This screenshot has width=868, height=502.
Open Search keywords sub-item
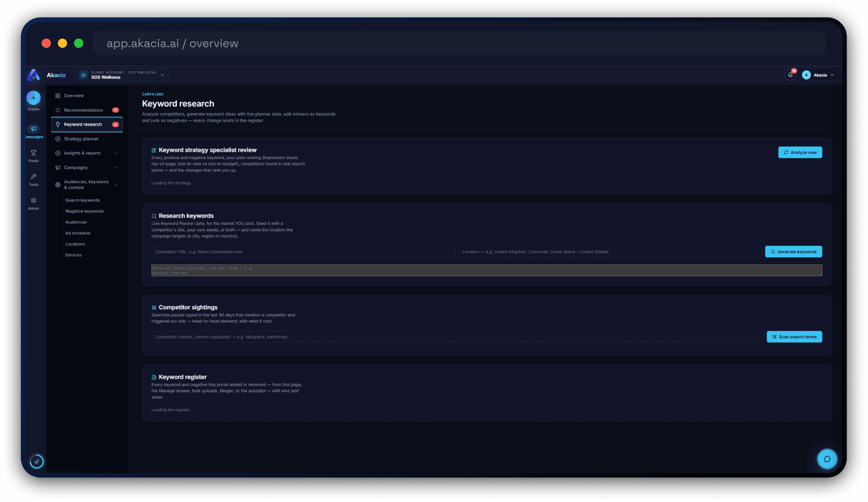[83, 200]
